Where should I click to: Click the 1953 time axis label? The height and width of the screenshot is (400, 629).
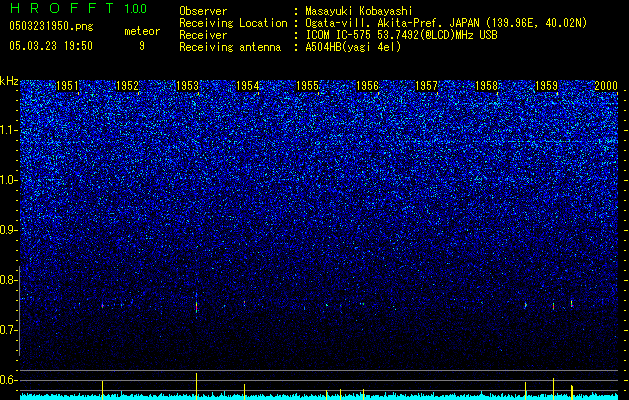(187, 86)
